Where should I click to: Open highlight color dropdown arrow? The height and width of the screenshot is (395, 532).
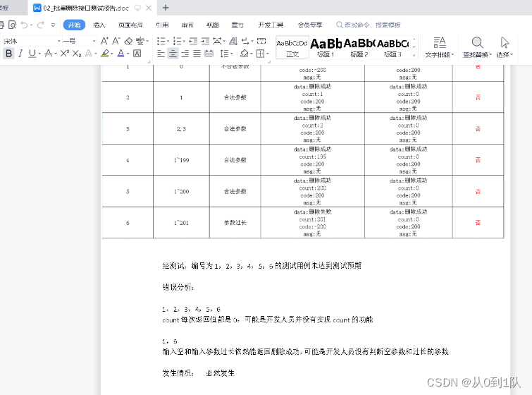(111, 54)
